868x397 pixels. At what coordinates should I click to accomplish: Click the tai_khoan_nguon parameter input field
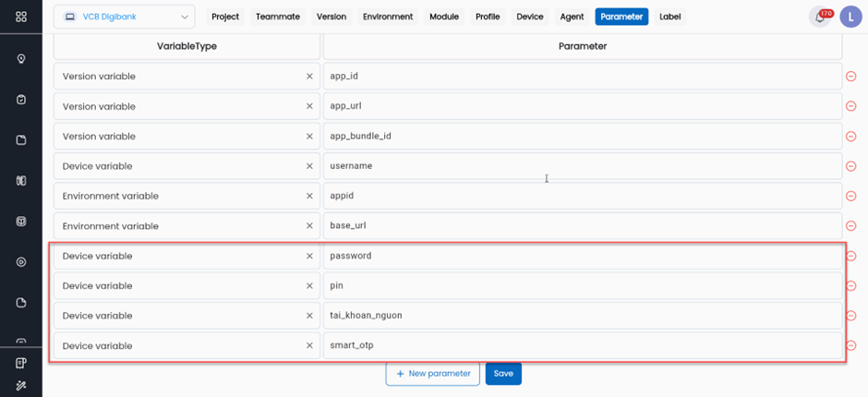pos(582,316)
